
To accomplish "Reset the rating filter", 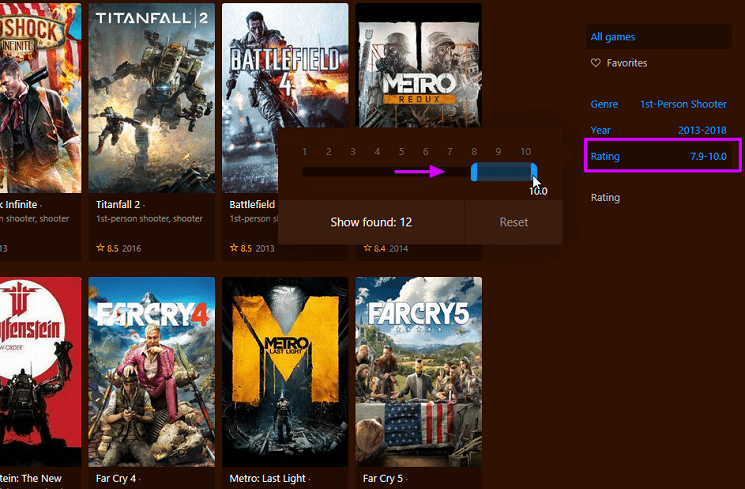I will pyautogui.click(x=514, y=222).
